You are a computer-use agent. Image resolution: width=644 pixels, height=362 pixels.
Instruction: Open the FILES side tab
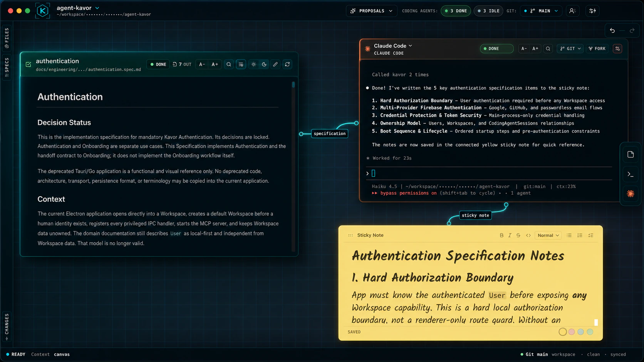[7, 38]
